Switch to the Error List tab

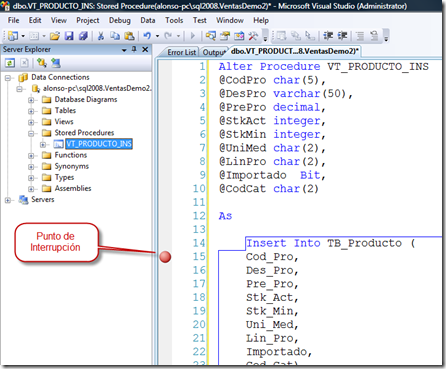[x=181, y=52]
